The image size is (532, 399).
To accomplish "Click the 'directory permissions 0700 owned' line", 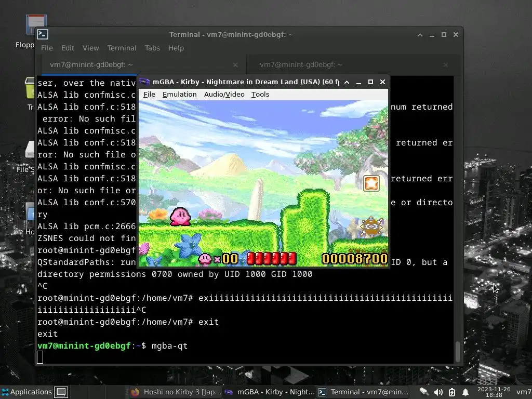I will click(175, 274).
